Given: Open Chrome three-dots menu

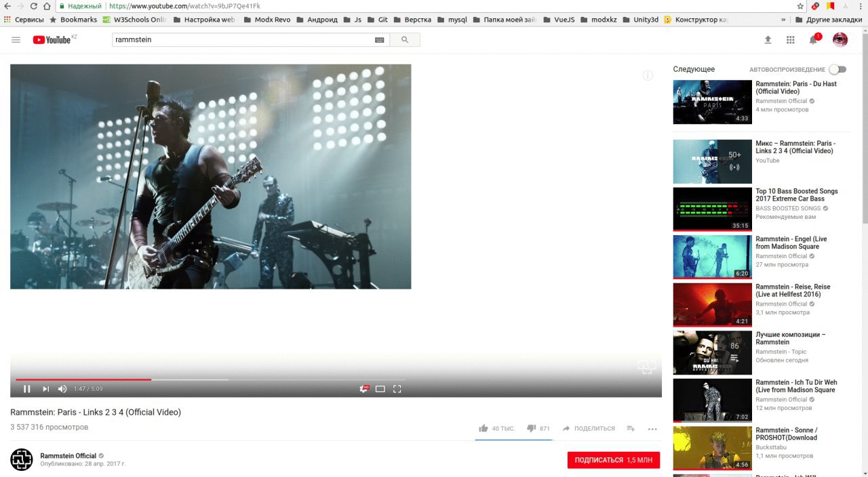Looking at the screenshot, I should (861, 6).
